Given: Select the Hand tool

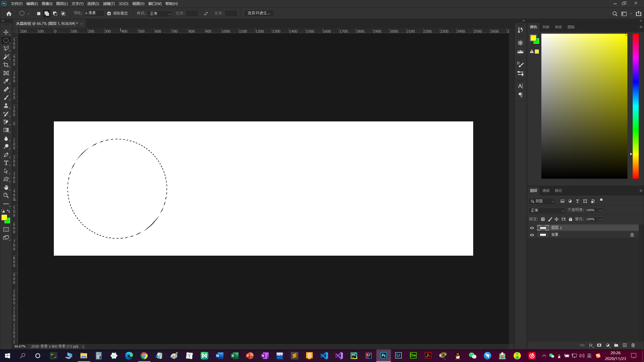Looking at the screenshot, I should (x=6, y=188).
